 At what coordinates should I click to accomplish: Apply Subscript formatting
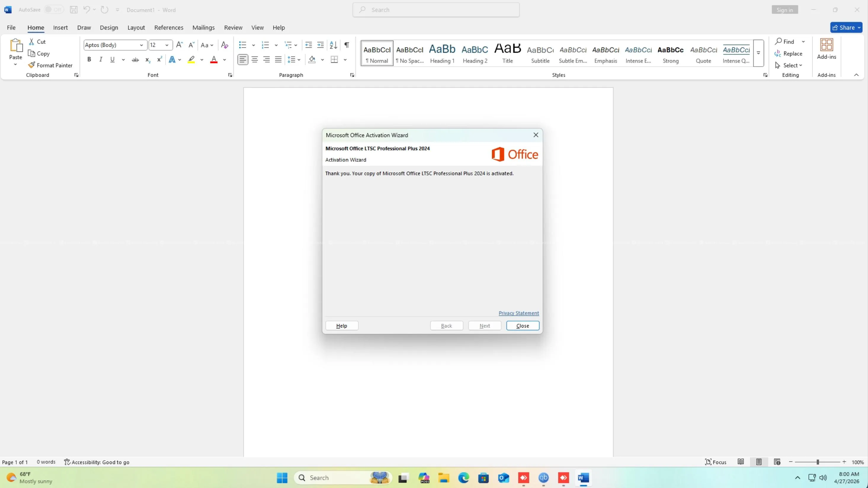pyautogui.click(x=148, y=60)
